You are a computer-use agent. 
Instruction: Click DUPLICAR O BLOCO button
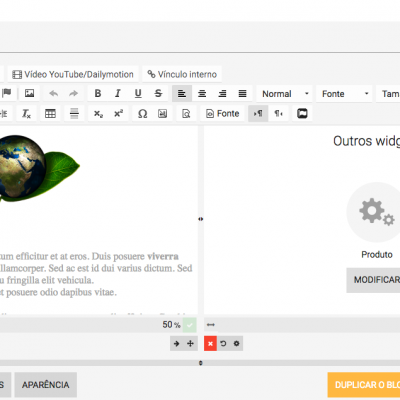click(364, 385)
